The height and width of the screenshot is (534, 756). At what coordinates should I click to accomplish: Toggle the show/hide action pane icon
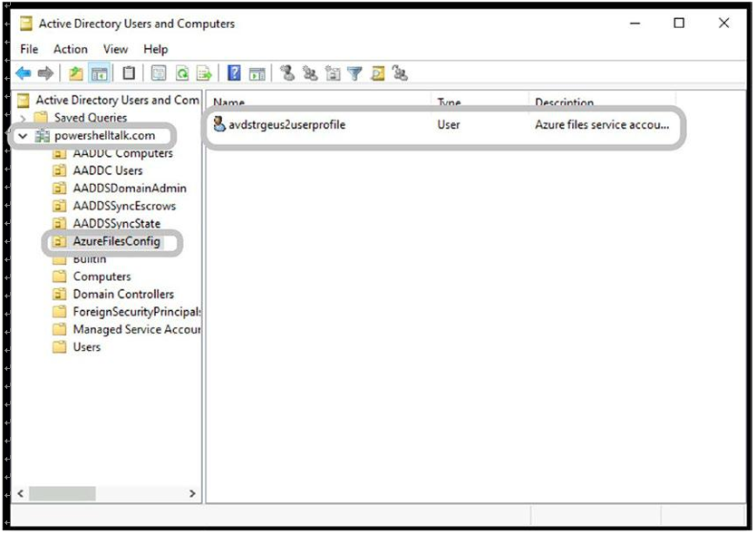coord(257,73)
